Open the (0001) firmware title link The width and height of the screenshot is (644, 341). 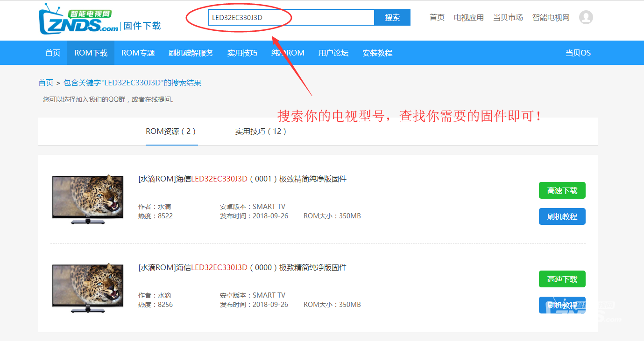[242, 179]
